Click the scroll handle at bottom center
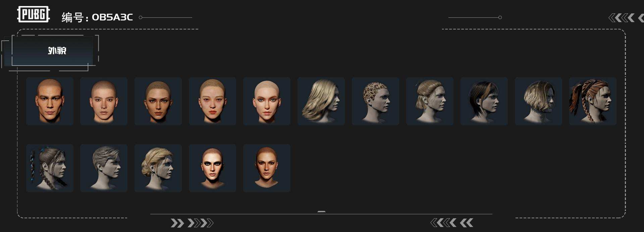 click(x=321, y=212)
